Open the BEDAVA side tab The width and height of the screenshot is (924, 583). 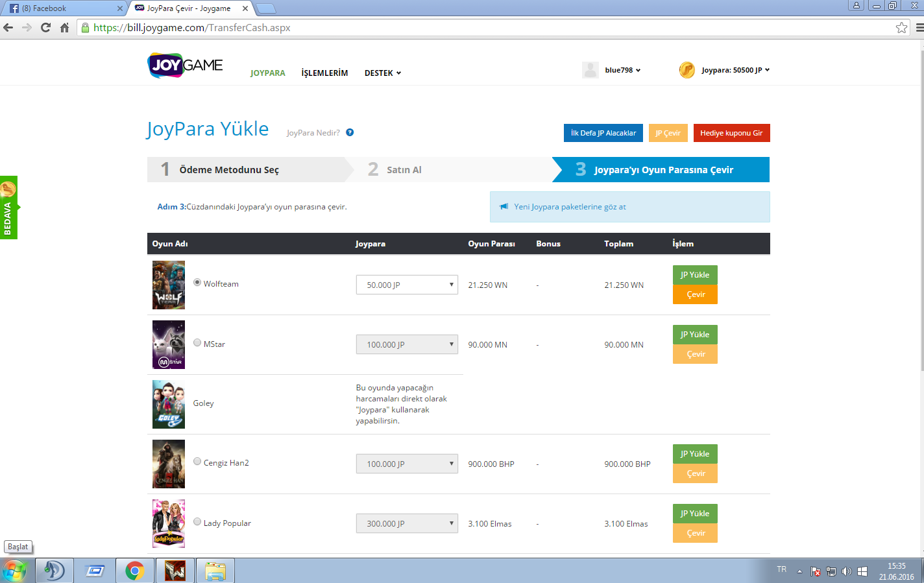[8, 208]
